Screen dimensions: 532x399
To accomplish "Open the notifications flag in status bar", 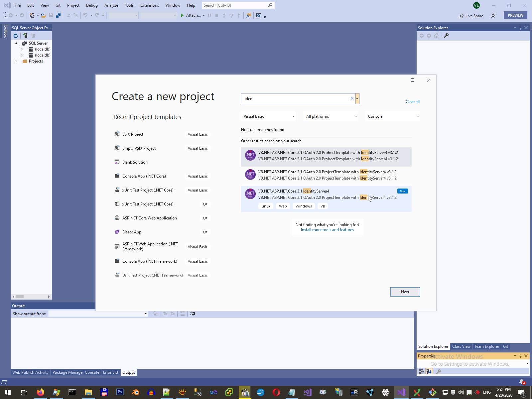I will click(522, 382).
